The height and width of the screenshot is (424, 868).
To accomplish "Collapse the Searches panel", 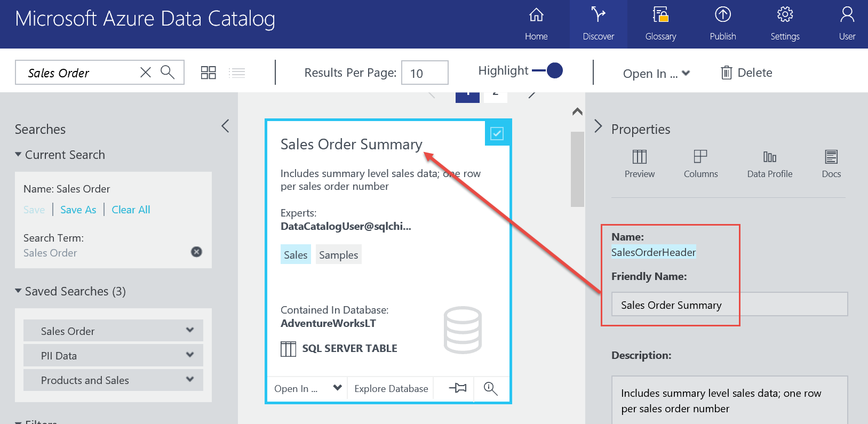I will (225, 126).
